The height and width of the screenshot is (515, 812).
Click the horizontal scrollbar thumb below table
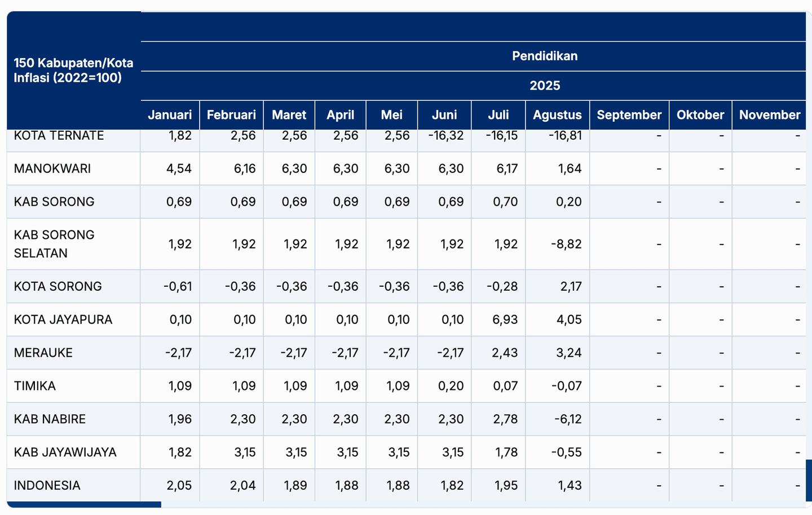coord(84,505)
